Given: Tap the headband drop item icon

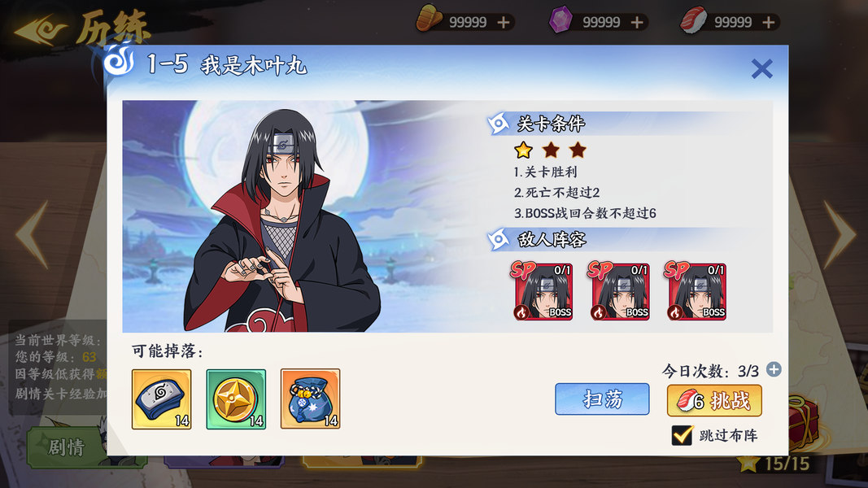Looking at the screenshot, I should coord(162,399).
